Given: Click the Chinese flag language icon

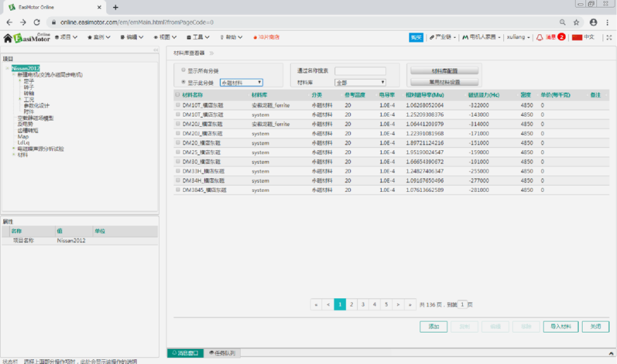Looking at the screenshot, I should (577, 37).
